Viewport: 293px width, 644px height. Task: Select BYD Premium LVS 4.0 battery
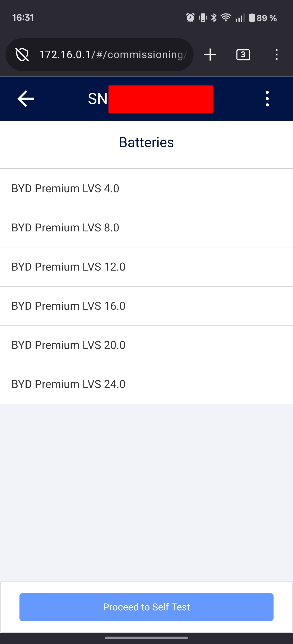[146, 189]
